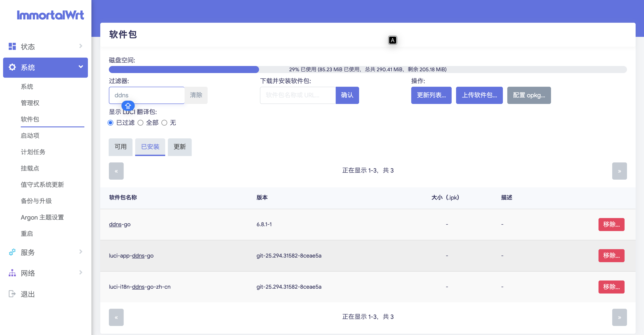Viewport: 644px width, 335px height.
Task: Expand the 状态 menu chevron
Action: point(80,46)
